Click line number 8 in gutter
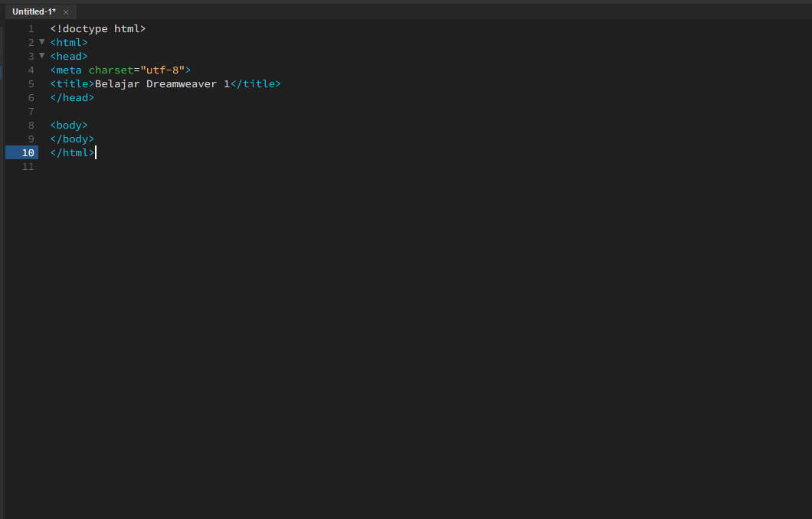The height and width of the screenshot is (519, 812). coord(31,126)
